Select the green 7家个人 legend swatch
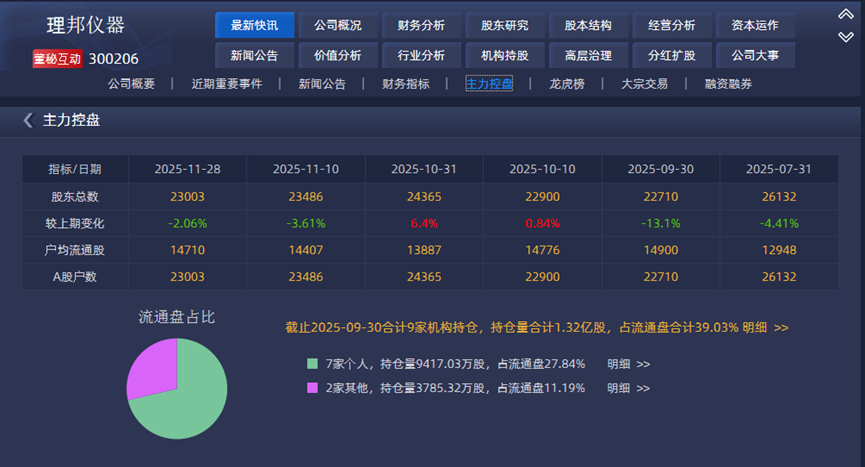 312,364
